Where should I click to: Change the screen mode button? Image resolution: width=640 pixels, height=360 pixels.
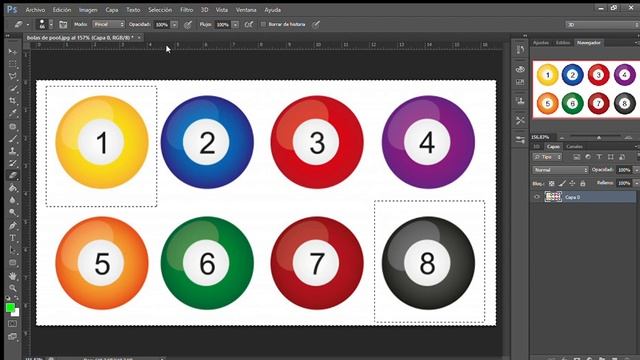pyautogui.click(x=13, y=337)
